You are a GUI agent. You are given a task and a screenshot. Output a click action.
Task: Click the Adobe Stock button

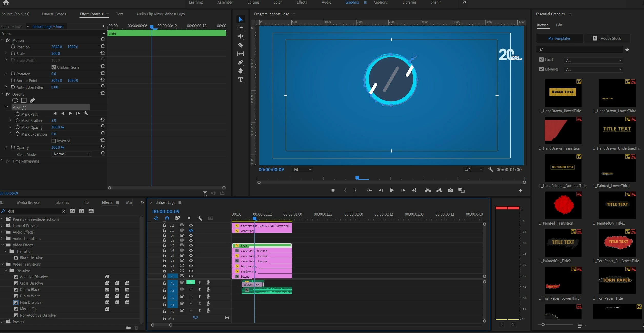(607, 38)
